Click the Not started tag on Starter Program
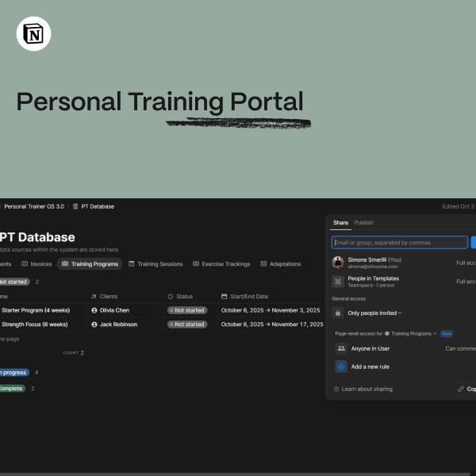This screenshot has width=476, height=476. [x=187, y=310]
